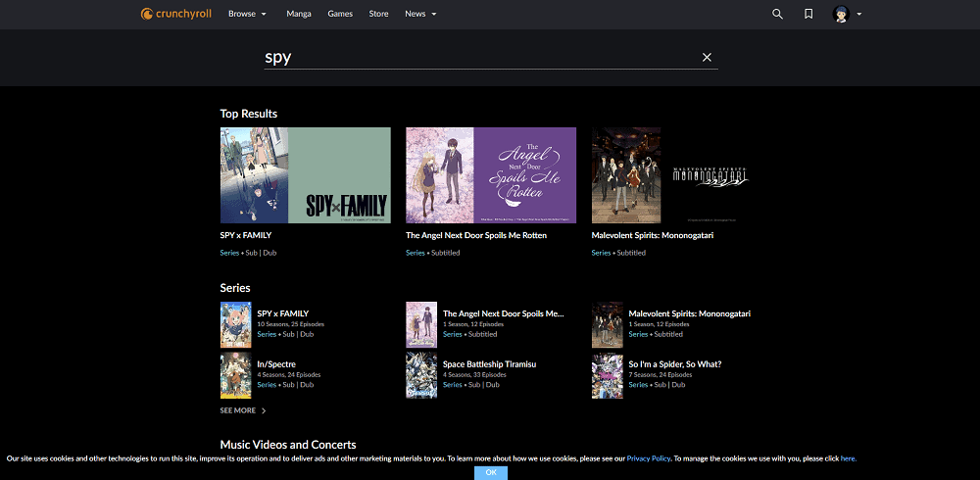Select '10 Seasons, 25 Episodes' text
The height and width of the screenshot is (480, 980).
291,324
